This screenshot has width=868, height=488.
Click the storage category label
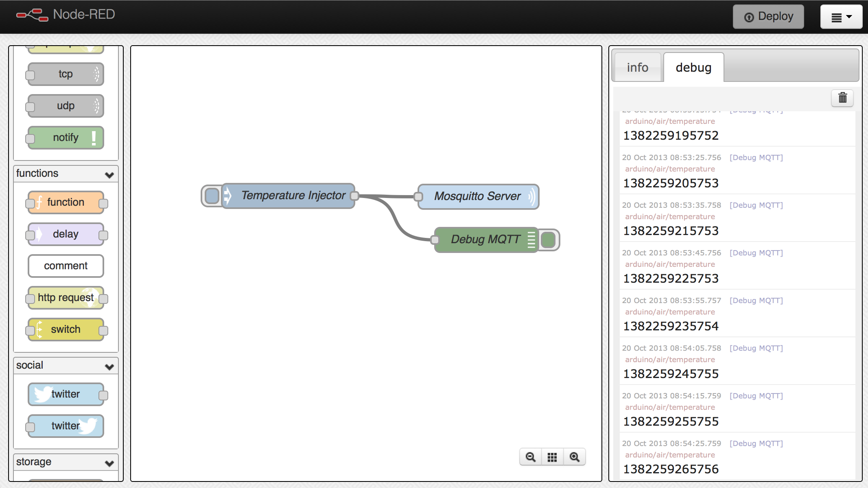click(x=34, y=462)
